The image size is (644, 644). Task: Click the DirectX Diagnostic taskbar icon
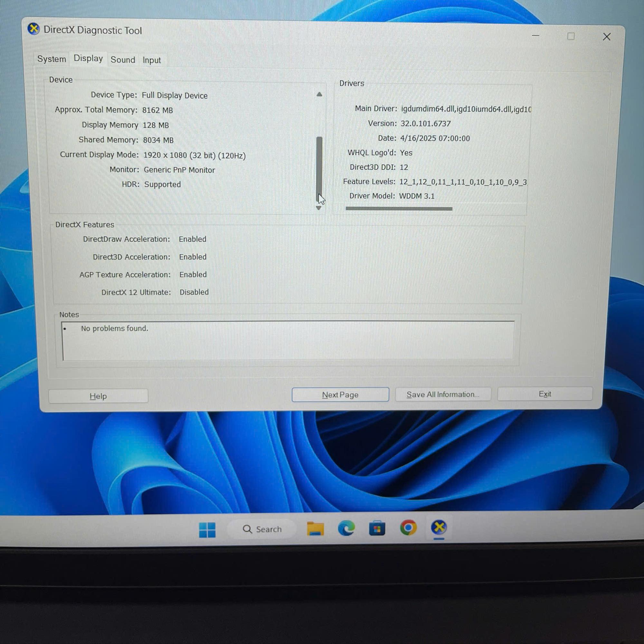pyautogui.click(x=439, y=528)
